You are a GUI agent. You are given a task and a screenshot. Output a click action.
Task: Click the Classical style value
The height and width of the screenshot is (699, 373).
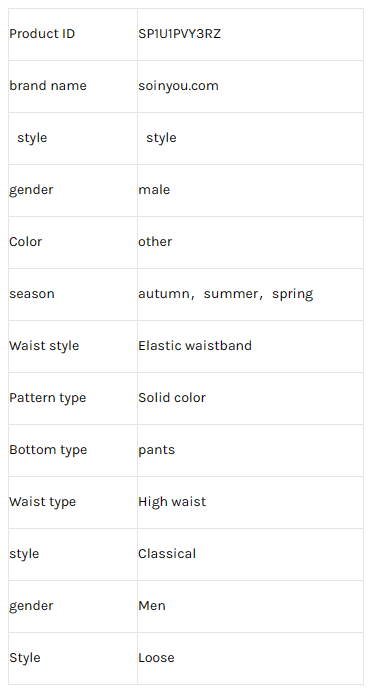(x=167, y=554)
